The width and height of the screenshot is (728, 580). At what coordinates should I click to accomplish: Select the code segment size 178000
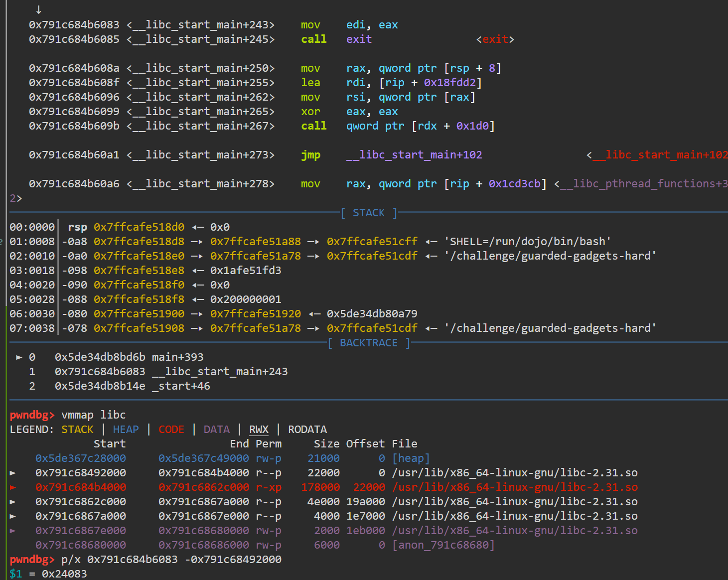point(320,487)
